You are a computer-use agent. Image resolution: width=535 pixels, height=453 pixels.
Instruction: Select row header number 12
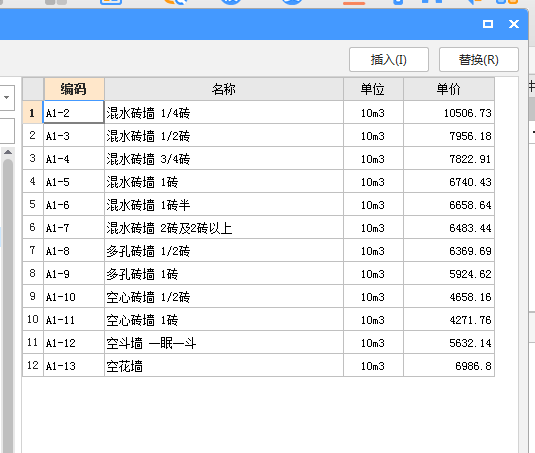(33, 365)
